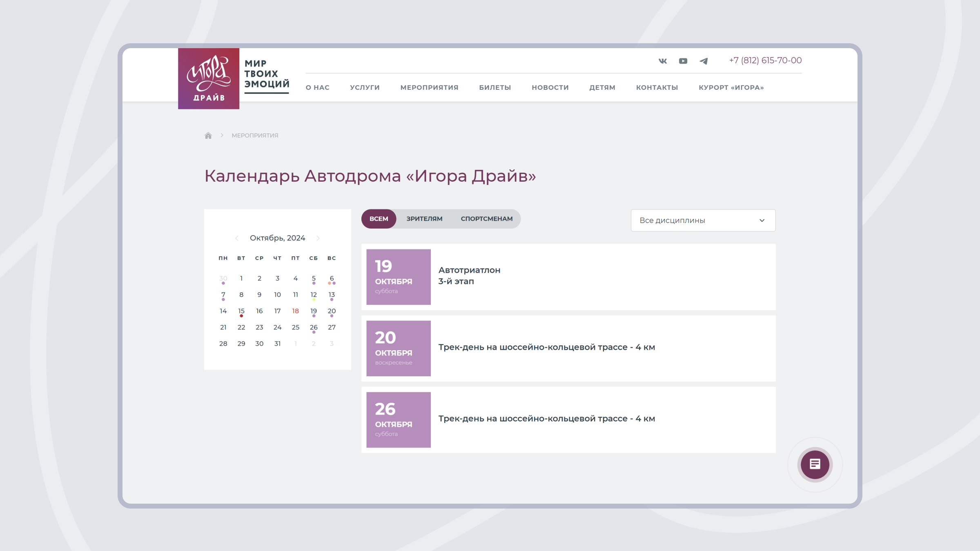Click the 26 ОКТЯБРЯ date tile

click(x=399, y=420)
